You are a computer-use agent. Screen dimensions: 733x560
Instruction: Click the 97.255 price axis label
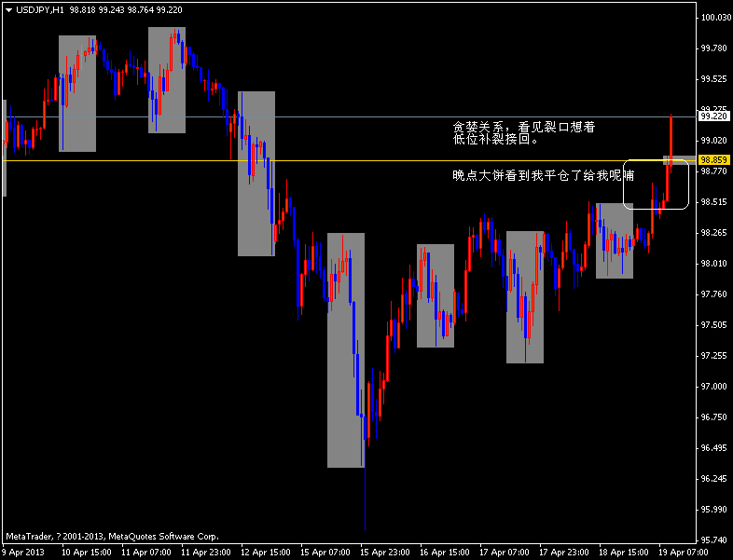coord(713,355)
